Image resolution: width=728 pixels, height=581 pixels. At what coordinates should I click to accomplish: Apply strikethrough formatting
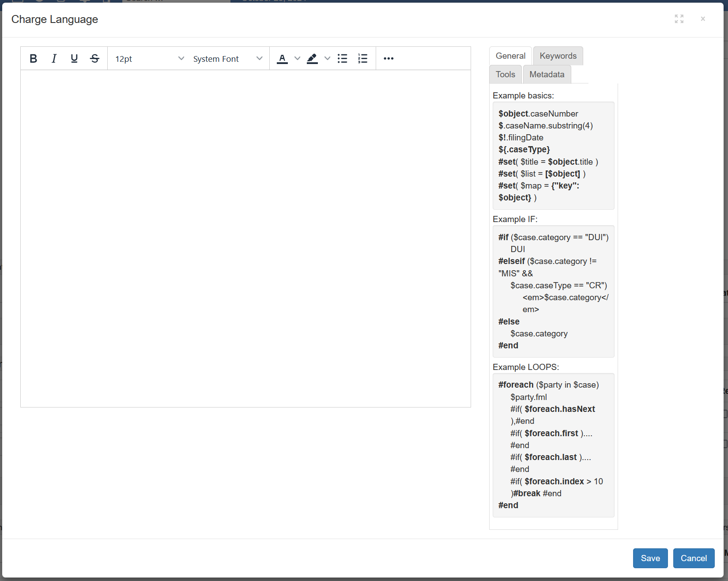94,59
